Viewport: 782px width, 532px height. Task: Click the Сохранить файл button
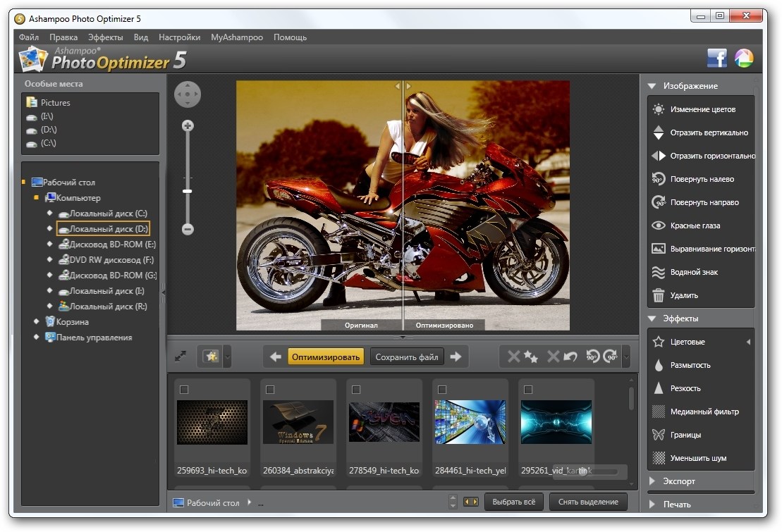click(x=407, y=357)
